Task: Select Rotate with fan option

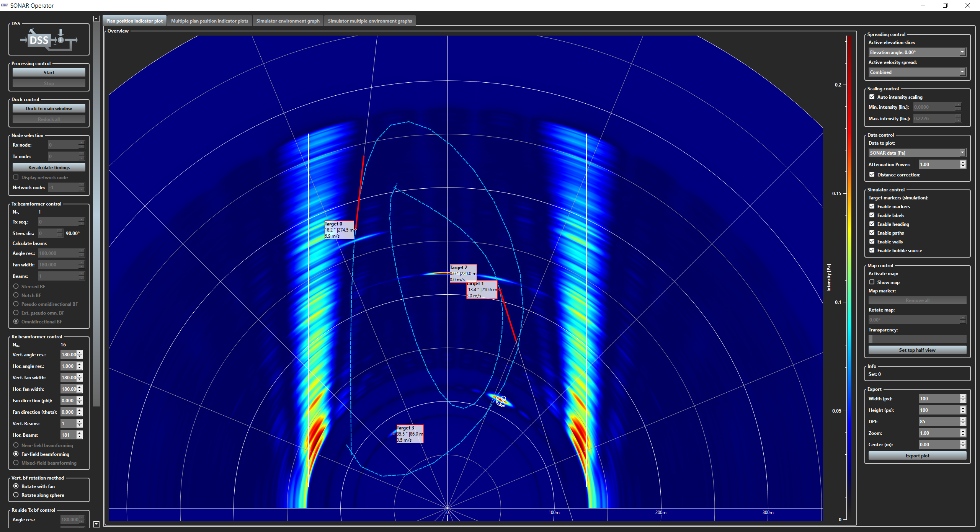Action: [x=16, y=486]
